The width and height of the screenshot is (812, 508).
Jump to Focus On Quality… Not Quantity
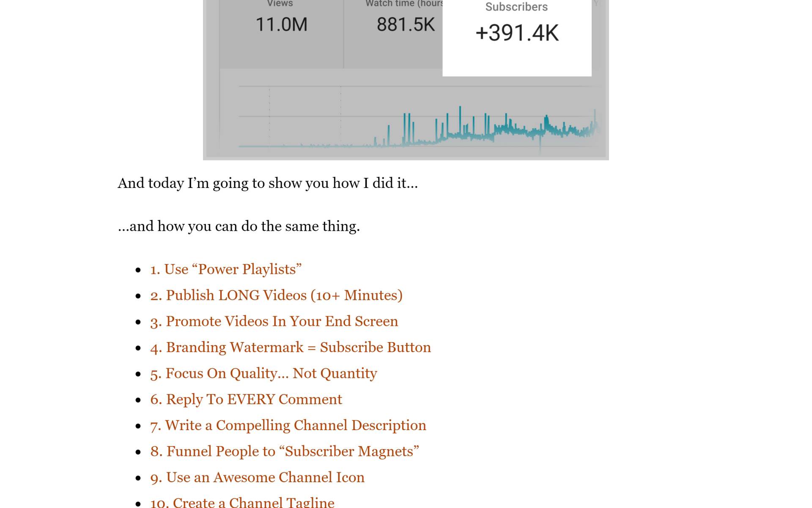263,373
